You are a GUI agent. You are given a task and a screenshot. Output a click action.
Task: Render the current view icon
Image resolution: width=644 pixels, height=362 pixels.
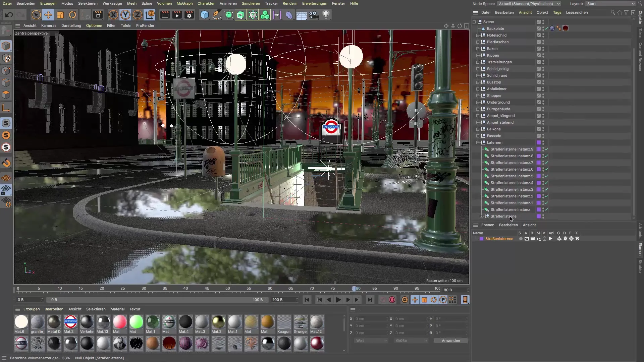[x=165, y=15]
